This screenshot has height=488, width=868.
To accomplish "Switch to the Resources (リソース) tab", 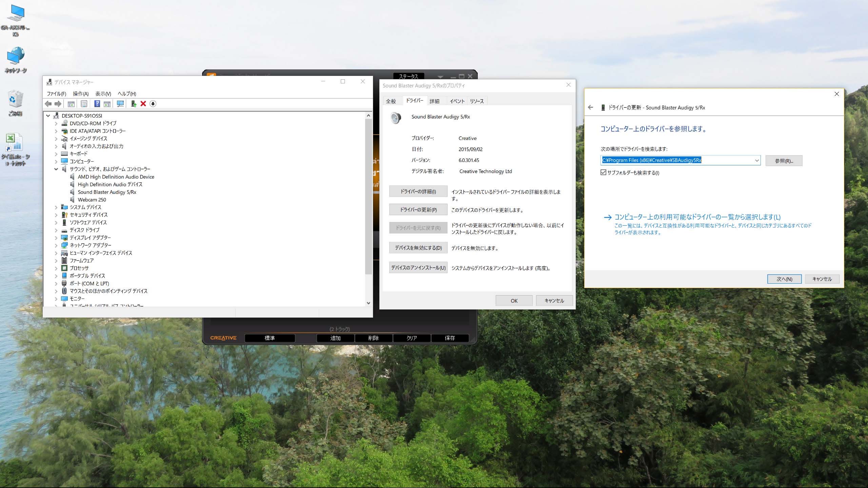I will pos(477,101).
